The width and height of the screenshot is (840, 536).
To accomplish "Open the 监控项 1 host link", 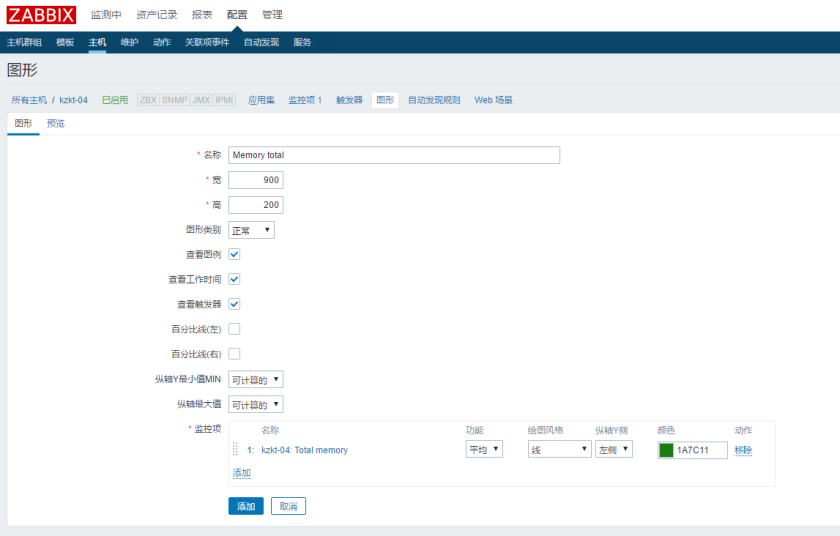I will [x=305, y=100].
